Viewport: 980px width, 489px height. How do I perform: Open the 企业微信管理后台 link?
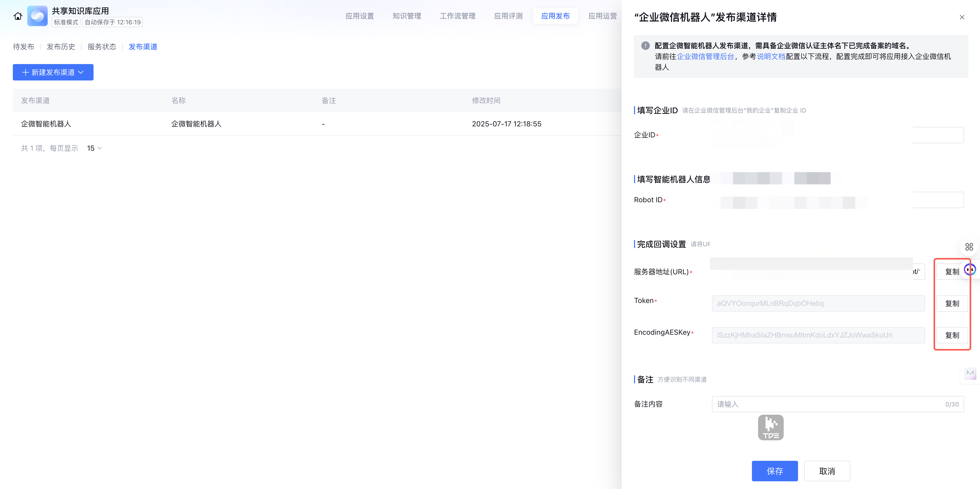coord(705,56)
